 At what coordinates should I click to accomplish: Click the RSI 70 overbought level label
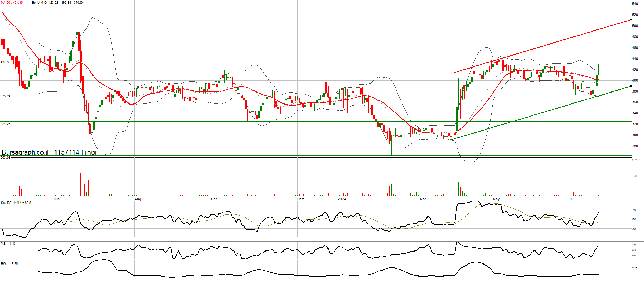coord(634,210)
